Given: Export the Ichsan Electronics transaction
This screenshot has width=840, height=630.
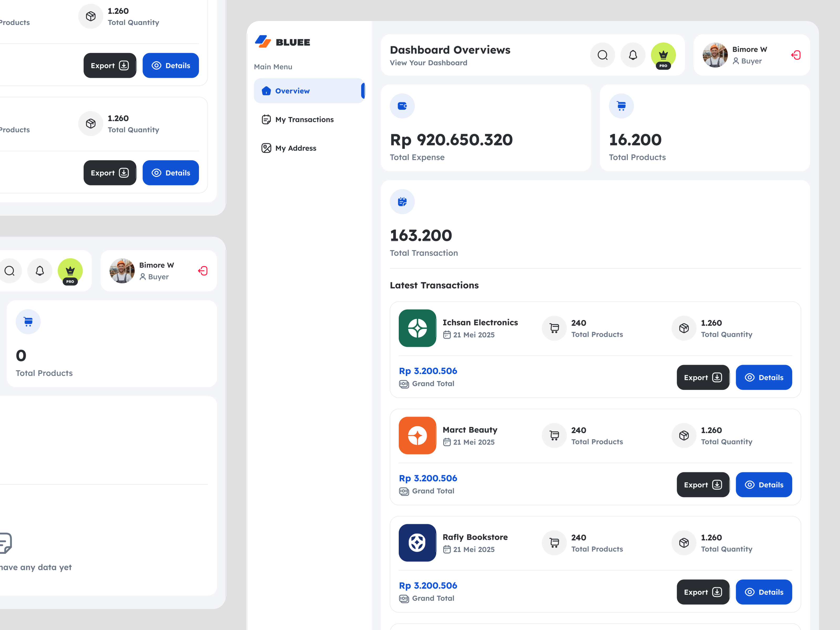Looking at the screenshot, I should tap(703, 377).
